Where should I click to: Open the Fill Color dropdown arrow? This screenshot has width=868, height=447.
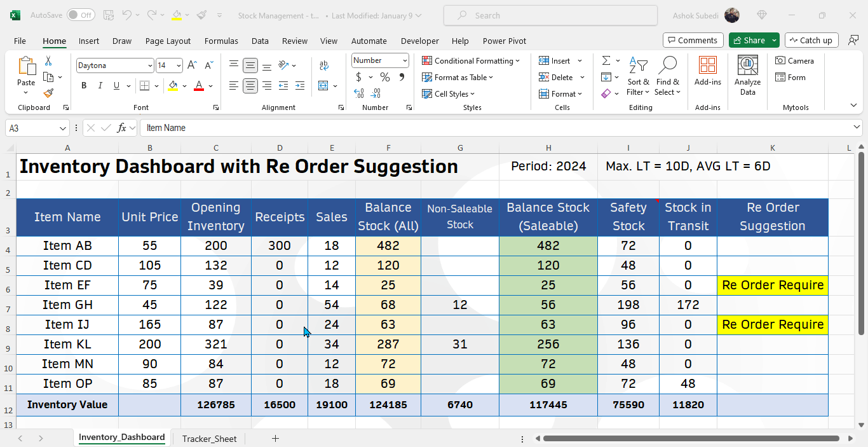(x=183, y=86)
